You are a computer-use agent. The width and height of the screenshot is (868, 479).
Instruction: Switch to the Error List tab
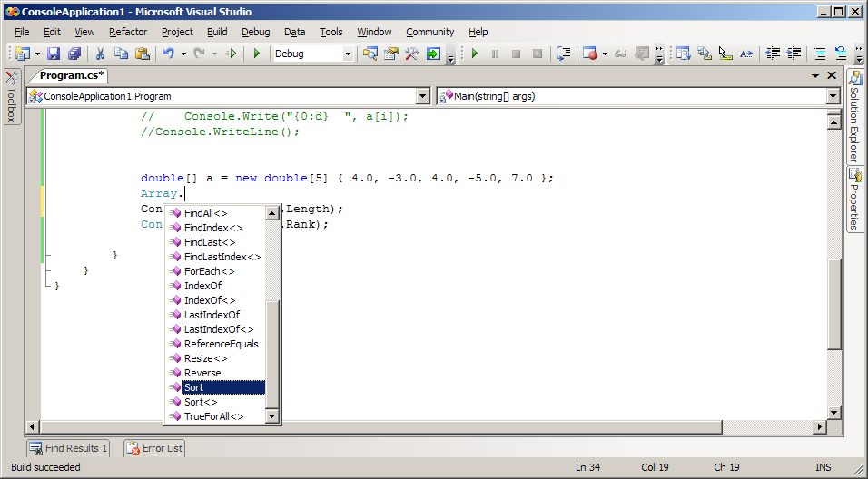click(x=154, y=448)
